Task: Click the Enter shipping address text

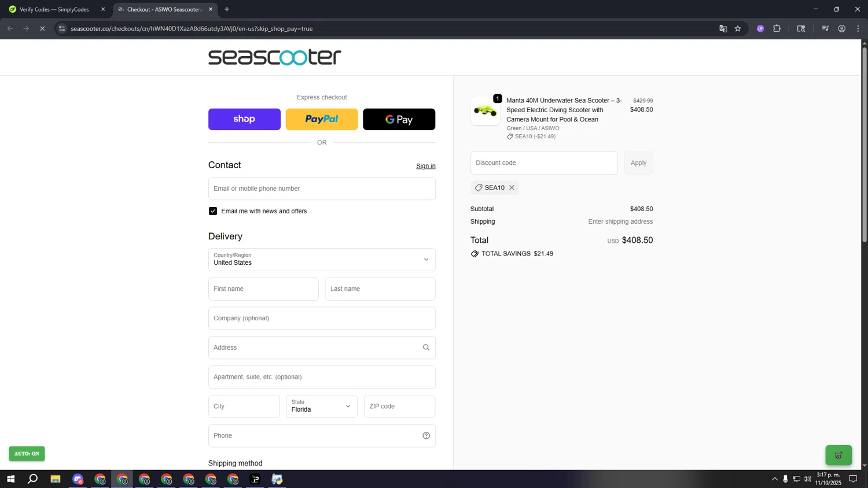Action: (620, 221)
